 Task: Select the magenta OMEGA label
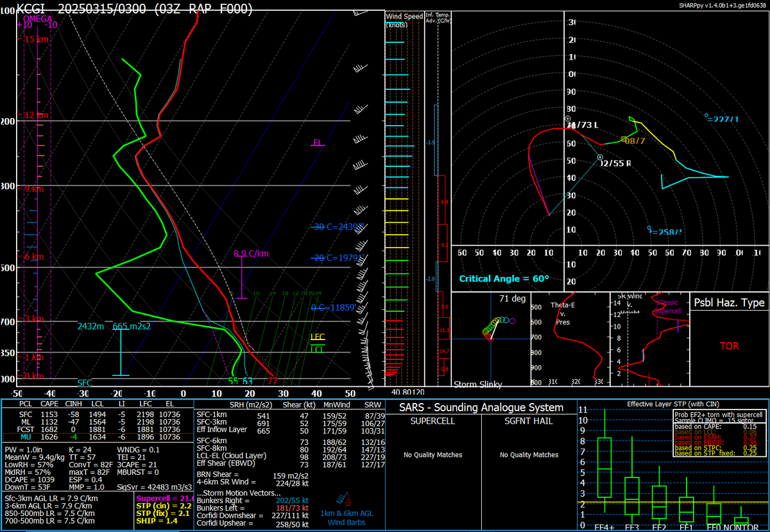pyautogui.click(x=37, y=19)
